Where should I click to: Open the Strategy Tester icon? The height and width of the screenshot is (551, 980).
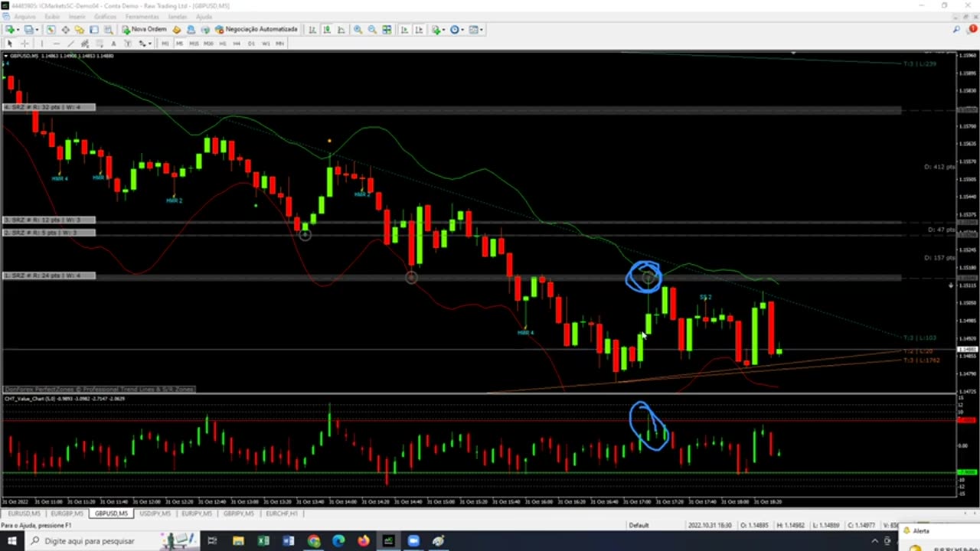click(x=109, y=29)
